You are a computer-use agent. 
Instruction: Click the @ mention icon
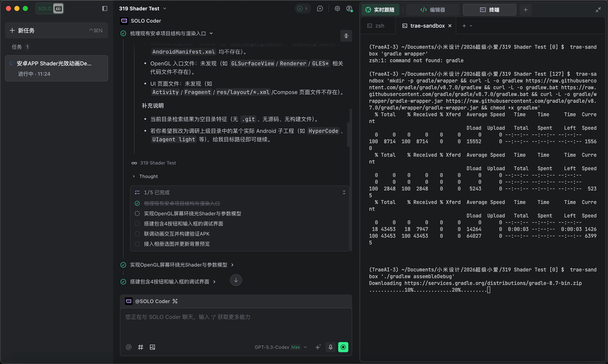(129, 347)
